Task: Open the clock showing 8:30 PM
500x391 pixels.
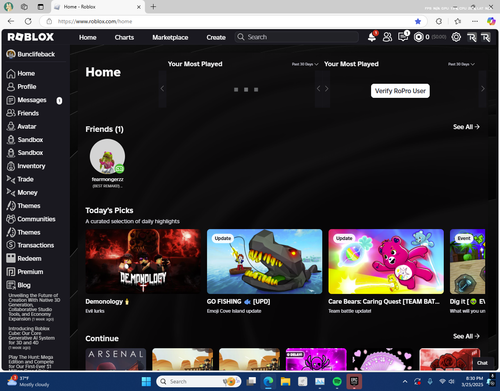Action: 472,381
